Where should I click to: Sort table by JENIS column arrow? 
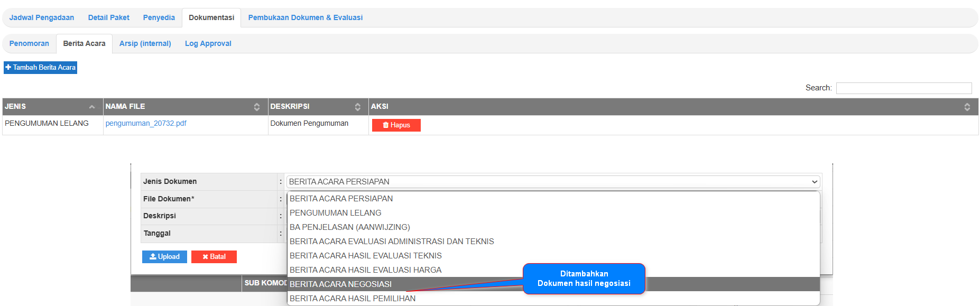coord(92,107)
